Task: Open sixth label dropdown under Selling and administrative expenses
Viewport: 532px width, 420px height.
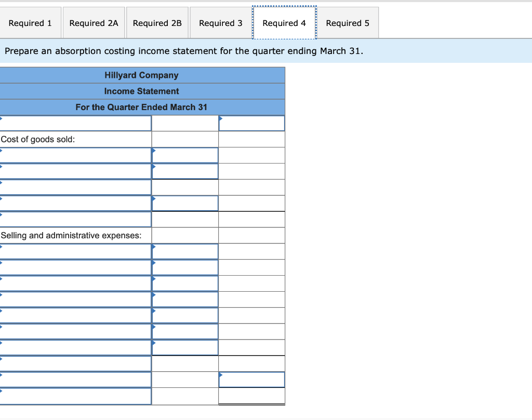Action: coord(75,332)
